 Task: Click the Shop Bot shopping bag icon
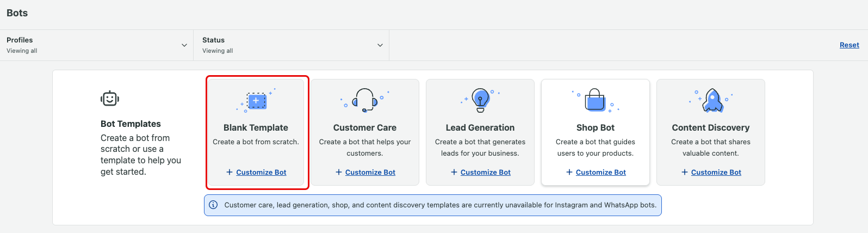(596, 100)
